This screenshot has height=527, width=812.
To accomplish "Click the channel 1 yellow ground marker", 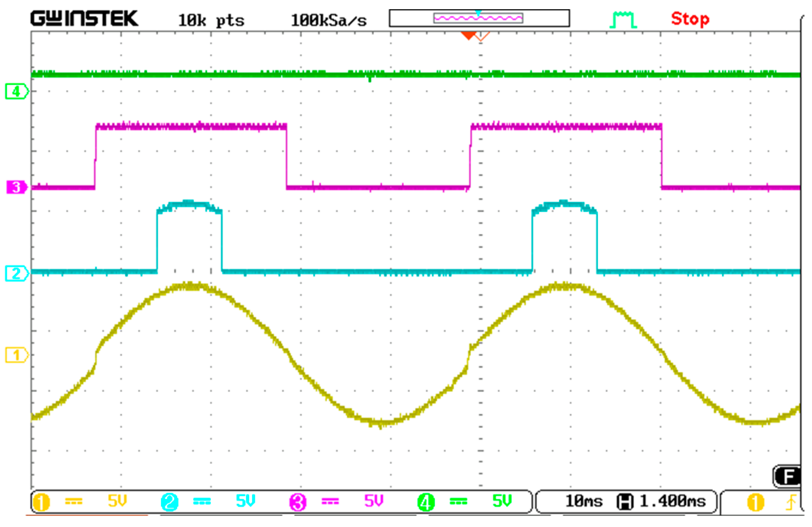I will (x=16, y=355).
